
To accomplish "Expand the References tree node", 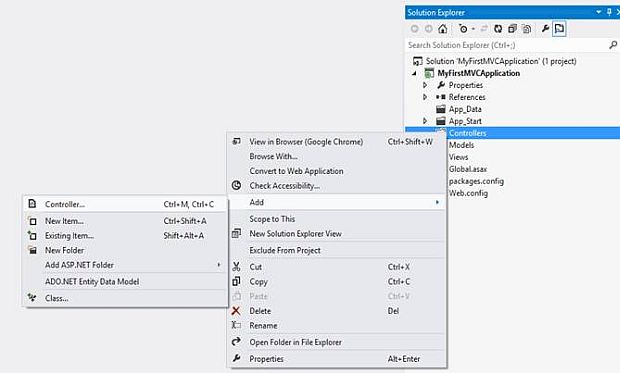I will pyautogui.click(x=425, y=97).
